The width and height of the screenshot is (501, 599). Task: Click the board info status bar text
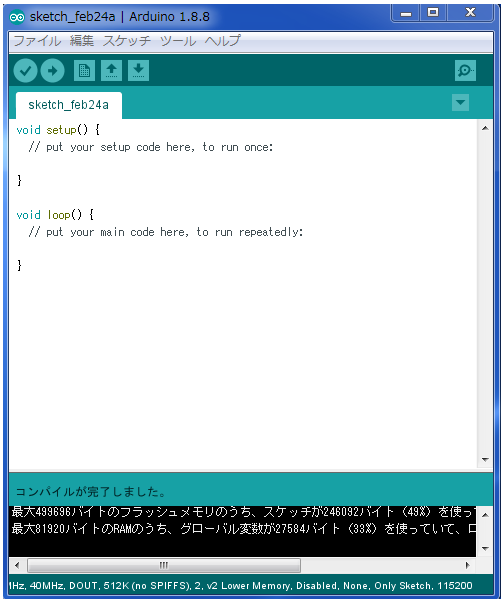click(x=240, y=586)
